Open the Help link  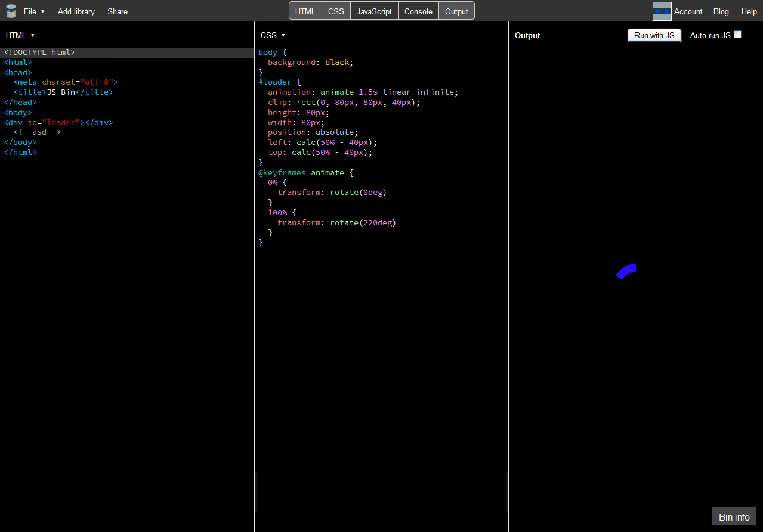click(x=749, y=11)
